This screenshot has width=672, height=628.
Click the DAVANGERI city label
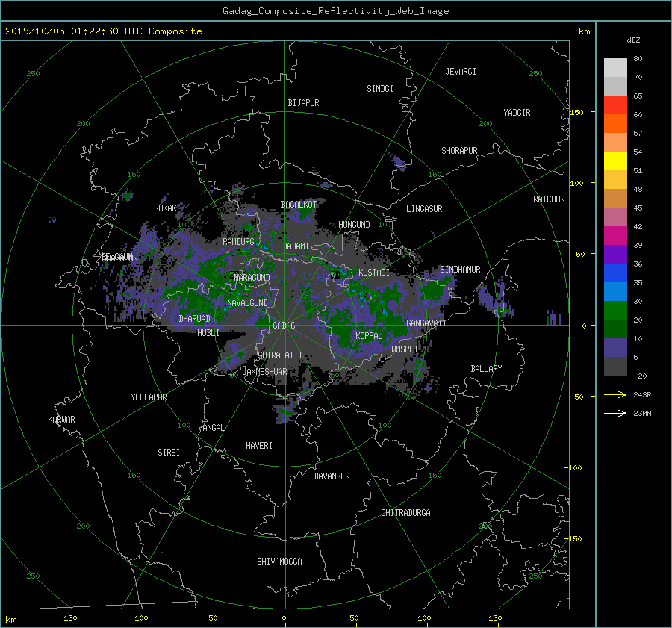334,476
